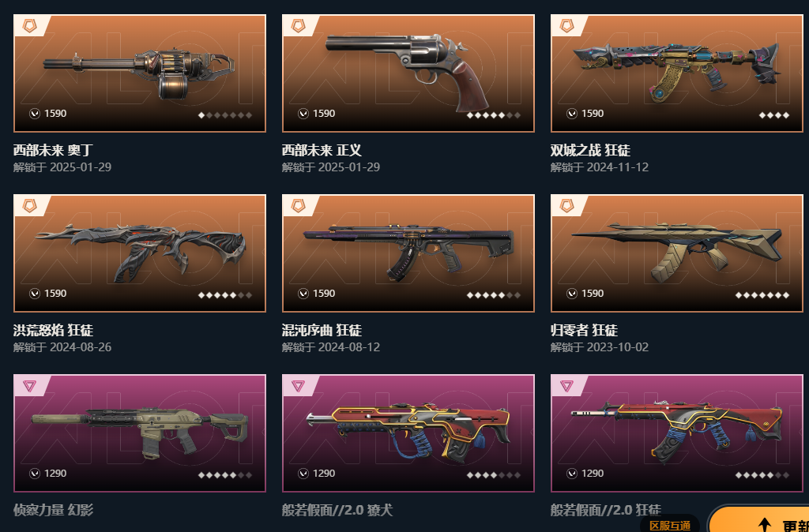Click the 西部未来 奥丁 skin name

point(53,151)
